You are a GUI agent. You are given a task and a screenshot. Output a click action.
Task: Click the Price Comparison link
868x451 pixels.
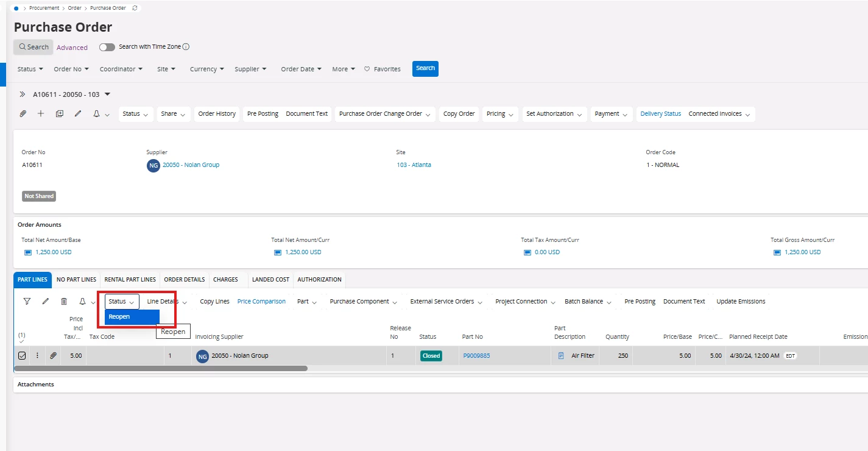(261, 302)
